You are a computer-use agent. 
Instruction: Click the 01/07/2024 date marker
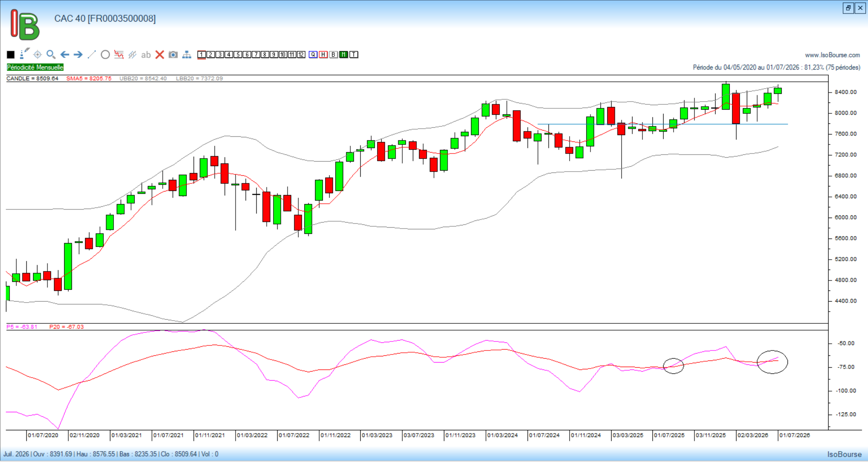click(x=544, y=435)
